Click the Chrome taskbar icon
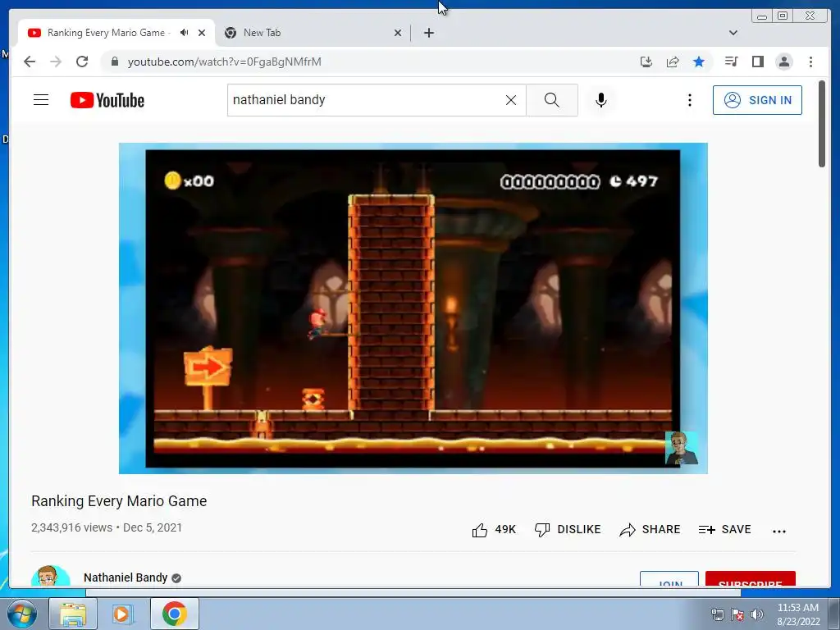Screen dimensions: 840x630 [175, 614]
